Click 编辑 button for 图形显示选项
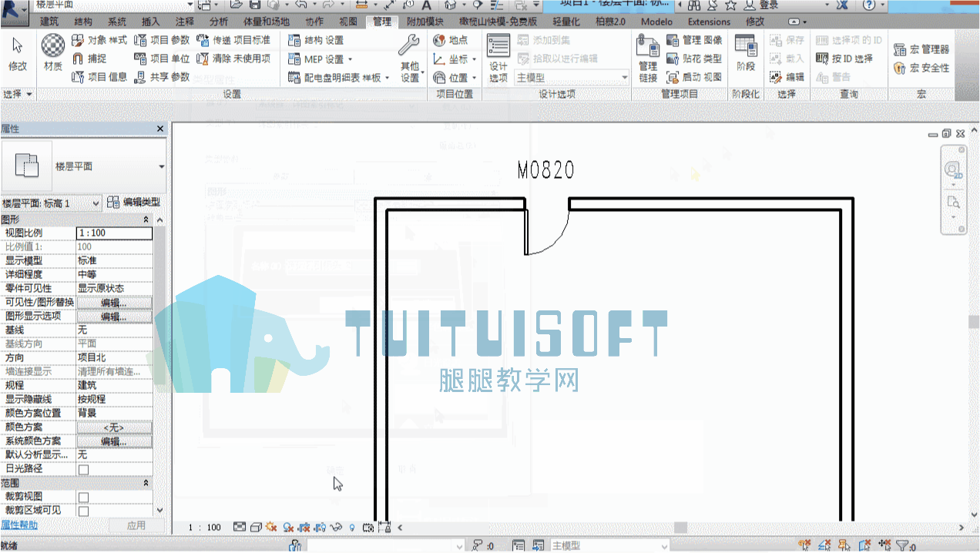This screenshot has height=553, width=980. click(x=114, y=317)
